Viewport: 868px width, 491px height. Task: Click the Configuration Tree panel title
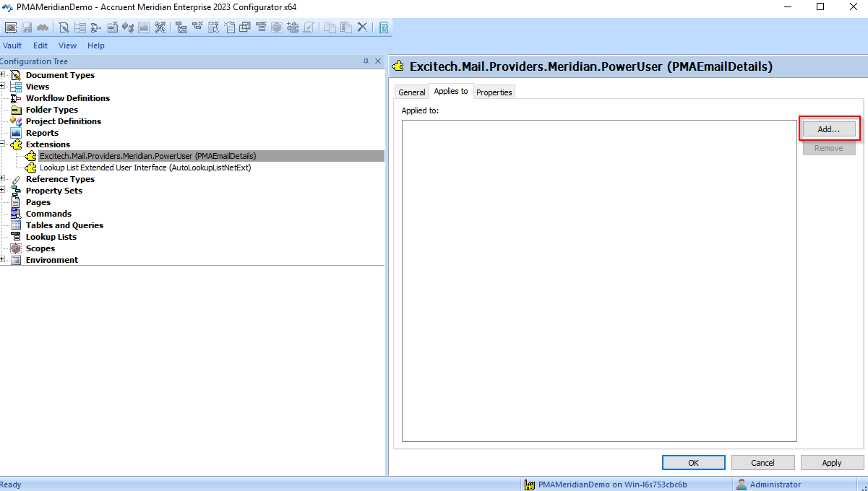click(x=34, y=61)
